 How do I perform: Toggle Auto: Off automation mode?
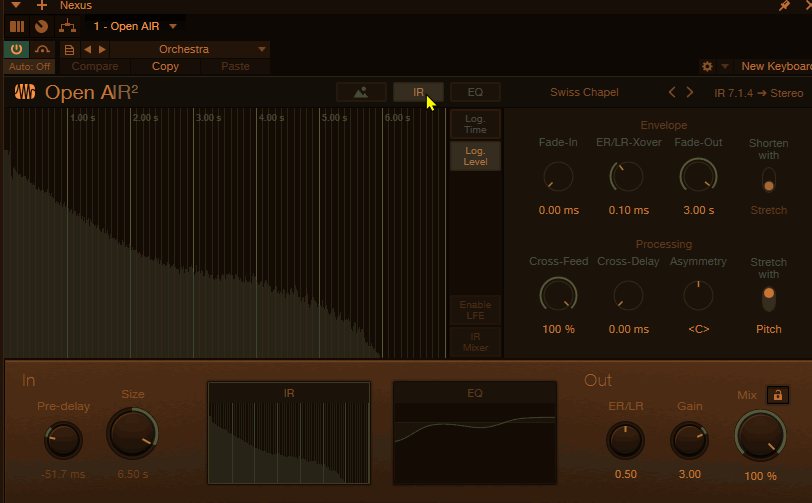point(29,66)
